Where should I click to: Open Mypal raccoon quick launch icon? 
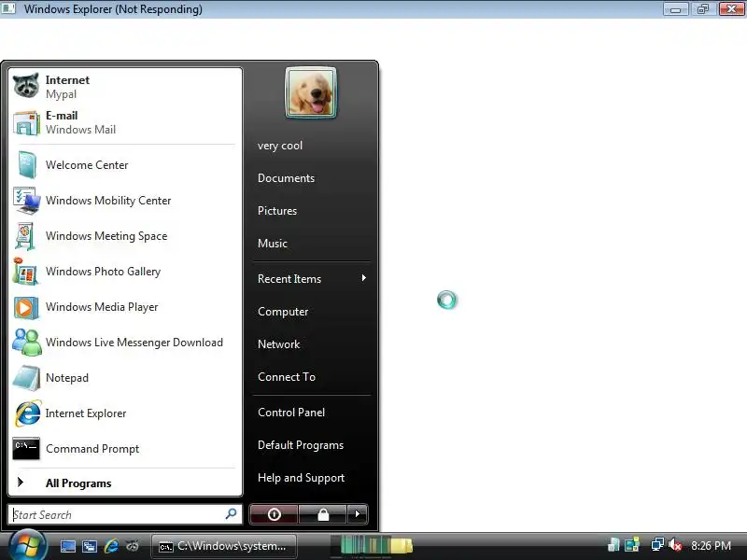(x=133, y=546)
